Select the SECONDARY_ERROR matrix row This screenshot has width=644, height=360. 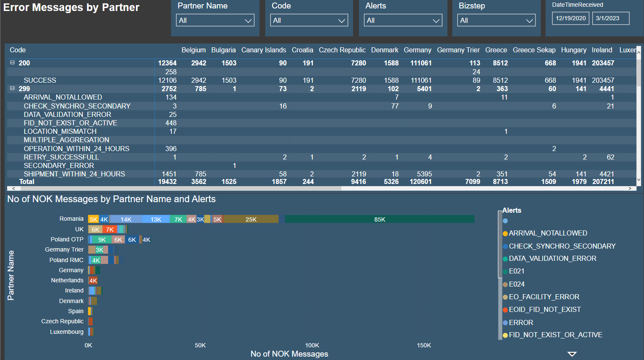(x=321, y=165)
